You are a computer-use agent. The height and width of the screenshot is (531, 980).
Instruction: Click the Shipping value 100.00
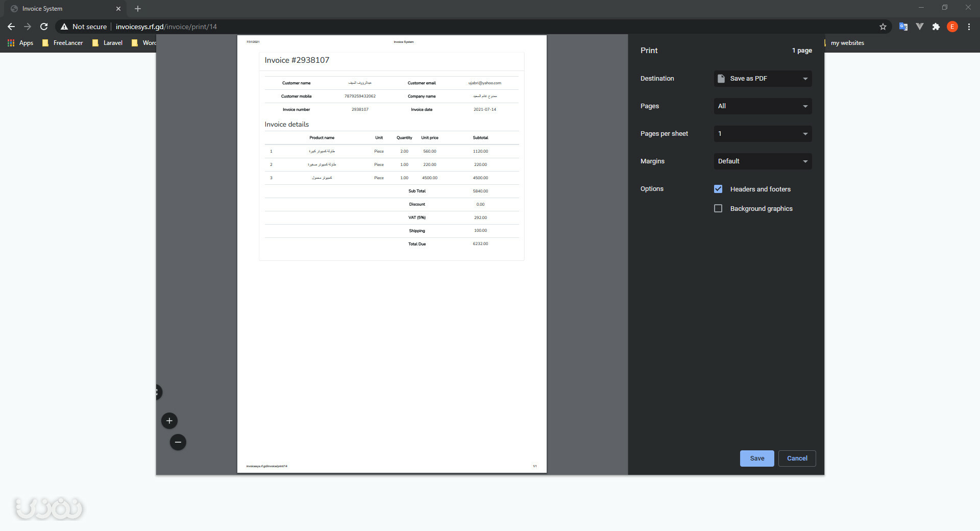click(480, 230)
